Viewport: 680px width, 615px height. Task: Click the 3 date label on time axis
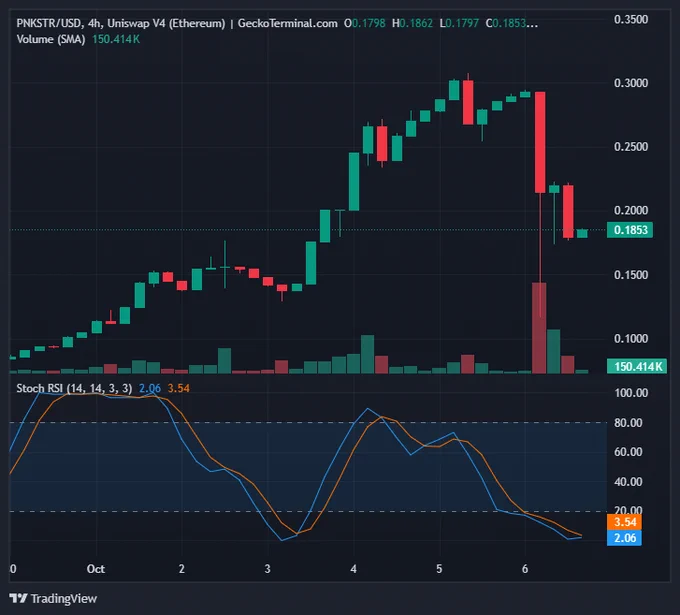(x=268, y=569)
